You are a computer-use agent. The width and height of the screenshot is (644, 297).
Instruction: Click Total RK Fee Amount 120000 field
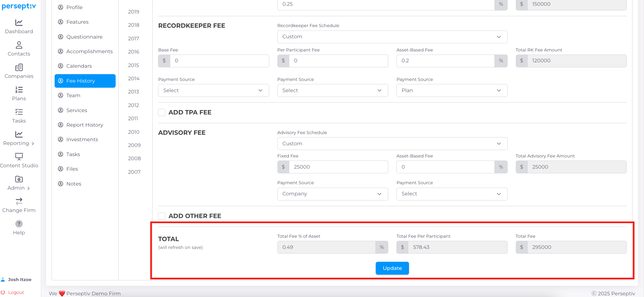[577, 61]
